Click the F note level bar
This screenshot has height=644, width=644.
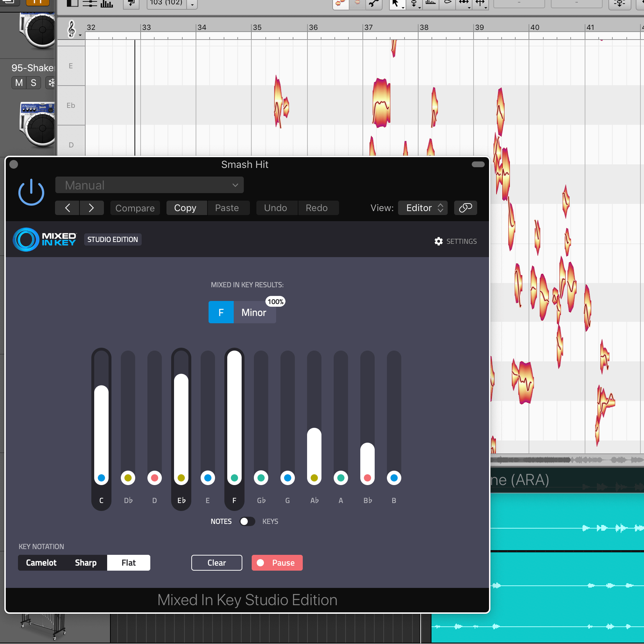(234, 414)
